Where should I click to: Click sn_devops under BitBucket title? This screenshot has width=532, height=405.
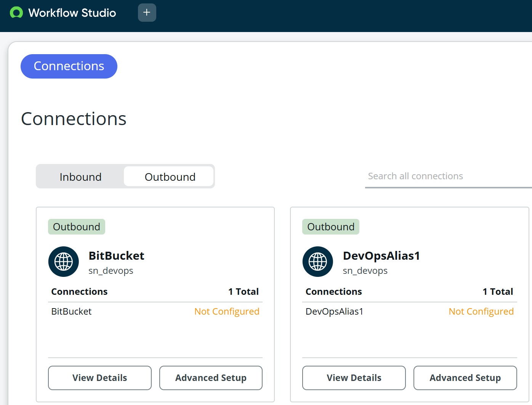(x=111, y=271)
